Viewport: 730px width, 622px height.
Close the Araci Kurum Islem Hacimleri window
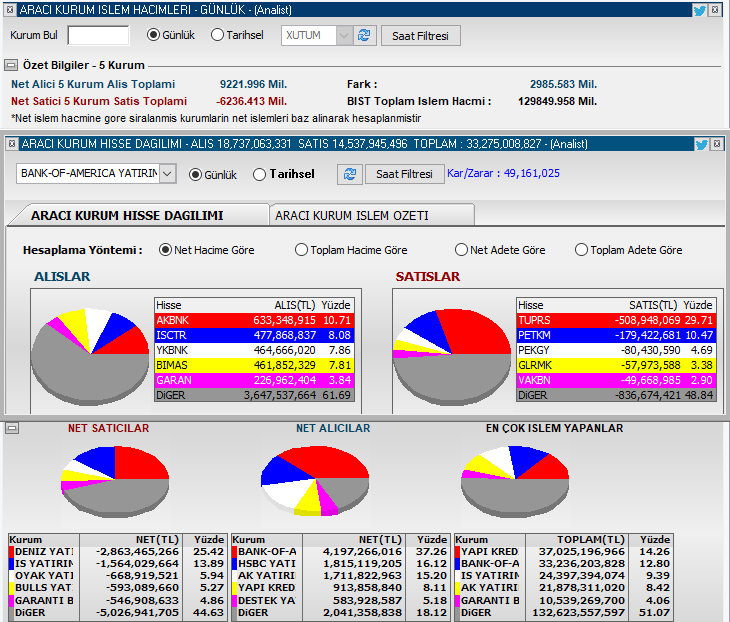click(715, 9)
